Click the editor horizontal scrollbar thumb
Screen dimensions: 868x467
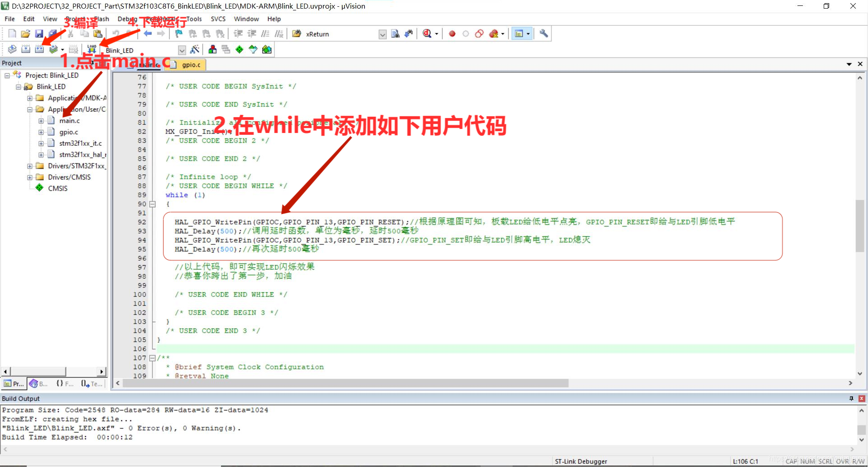pos(345,383)
